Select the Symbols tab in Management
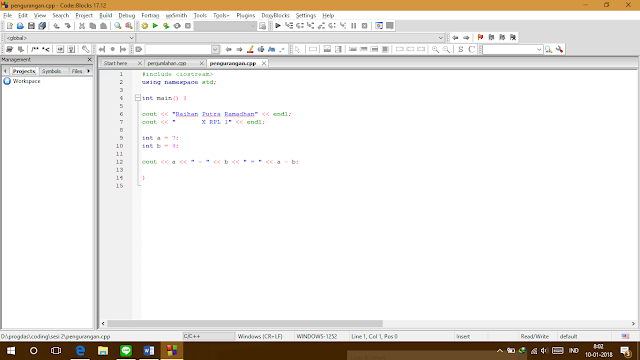Viewport: 640px width, 360px height. [51, 71]
